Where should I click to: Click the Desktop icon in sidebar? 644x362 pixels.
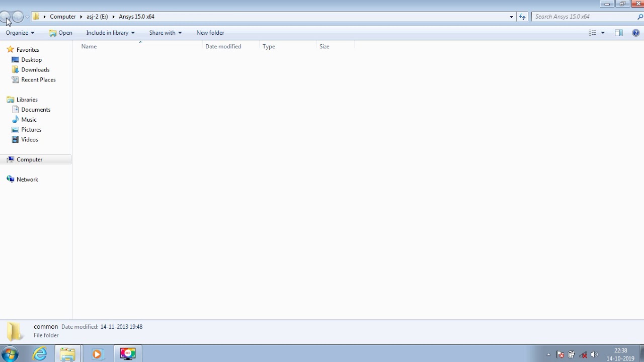(15, 60)
